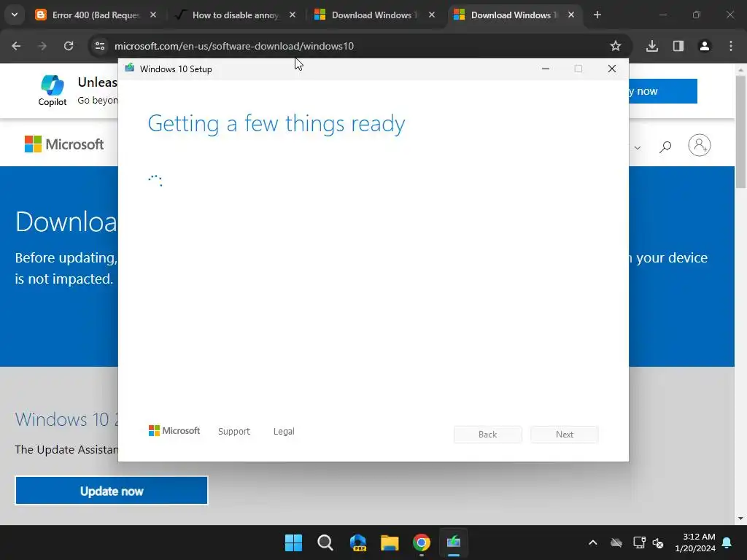The width and height of the screenshot is (747, 560).
Task: Open Edge preview from the taskbar
Action: point(357,542)
